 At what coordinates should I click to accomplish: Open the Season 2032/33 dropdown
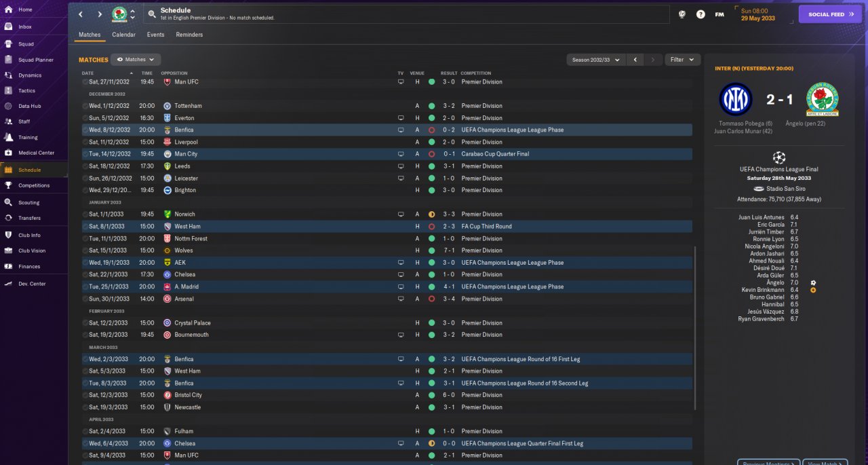coord(595,60)
